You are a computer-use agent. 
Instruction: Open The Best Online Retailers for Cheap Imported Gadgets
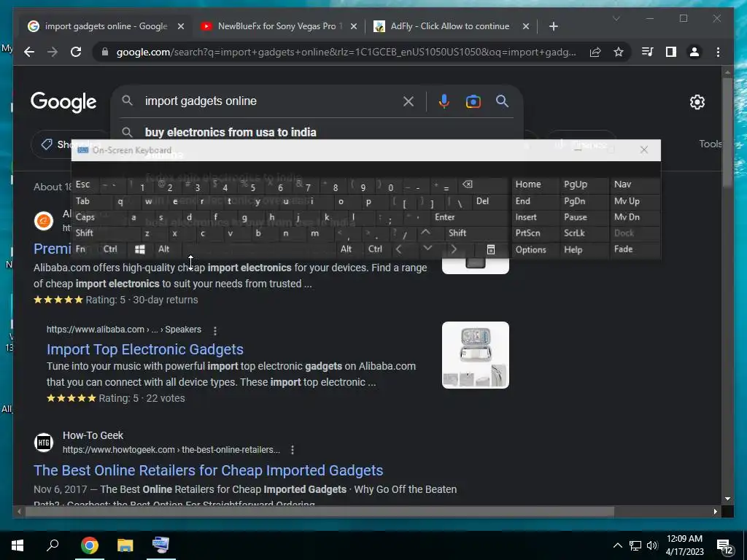tap(208, 470)
